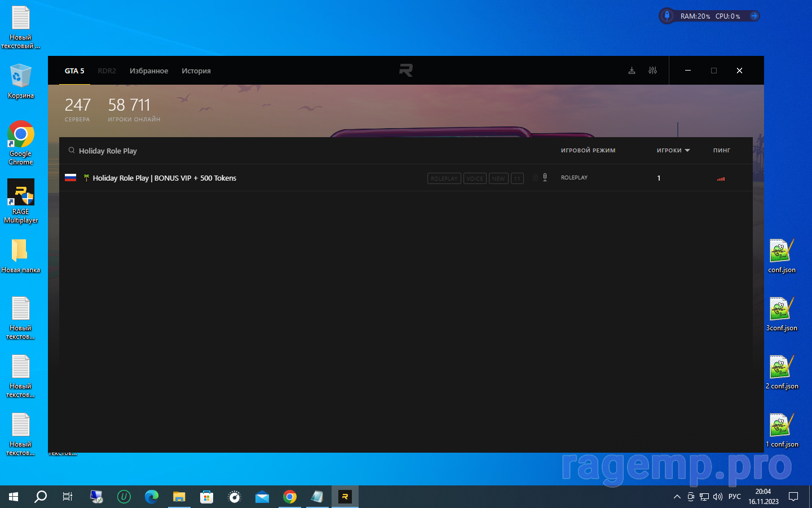
Task: Minimize the RAGE launcher window
Action: point(688,71)
